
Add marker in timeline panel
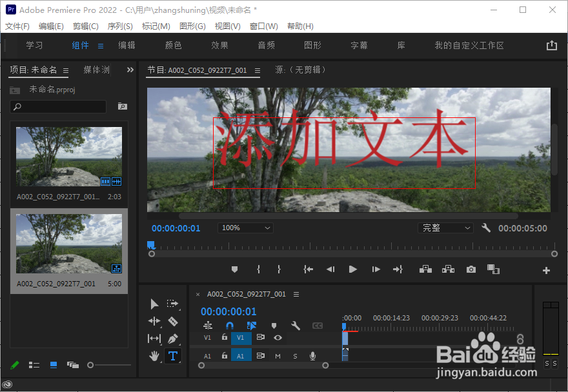click(274, 326)
